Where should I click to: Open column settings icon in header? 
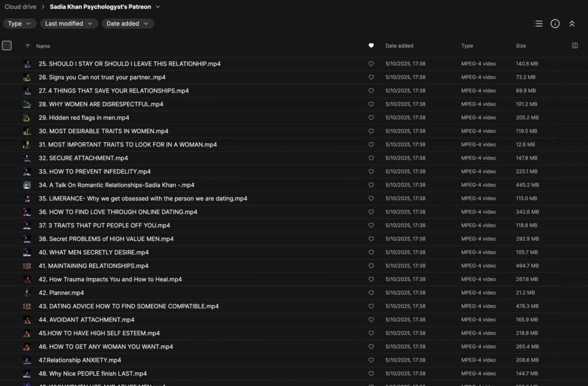(575, 46)
